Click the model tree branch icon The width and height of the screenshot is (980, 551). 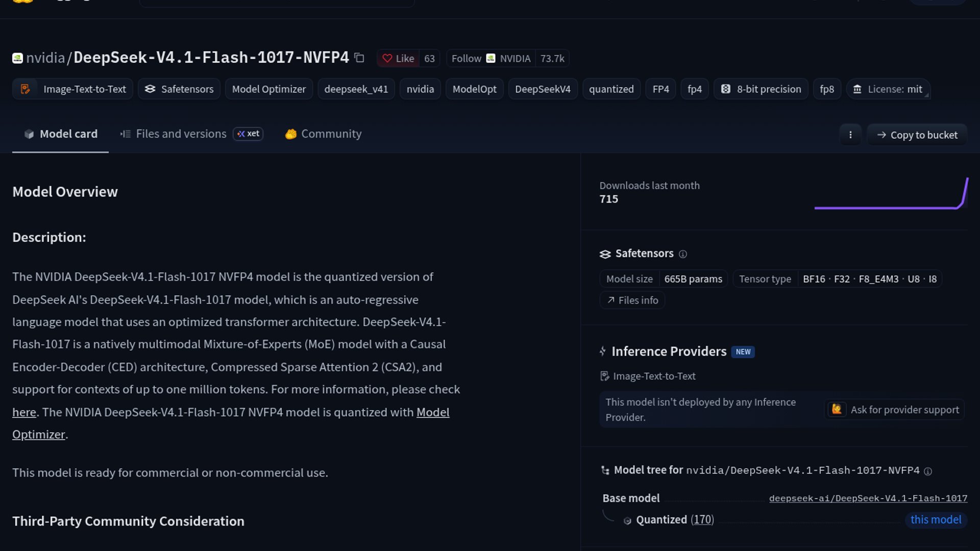click(605, 470)
